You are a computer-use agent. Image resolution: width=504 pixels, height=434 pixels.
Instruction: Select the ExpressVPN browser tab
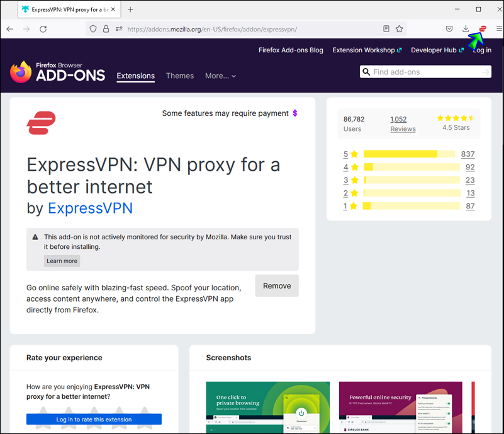pyautogui.click(x=69, y=9)
